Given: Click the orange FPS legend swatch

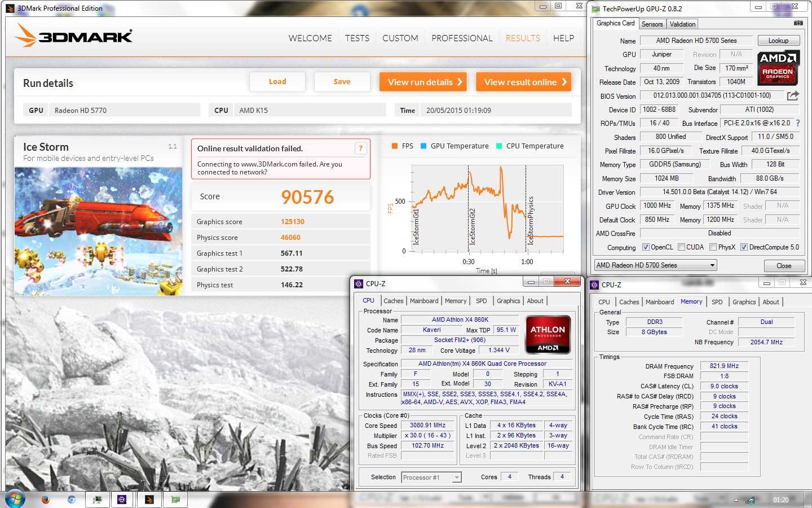Looking at the screenshot, I should point(395,146).
